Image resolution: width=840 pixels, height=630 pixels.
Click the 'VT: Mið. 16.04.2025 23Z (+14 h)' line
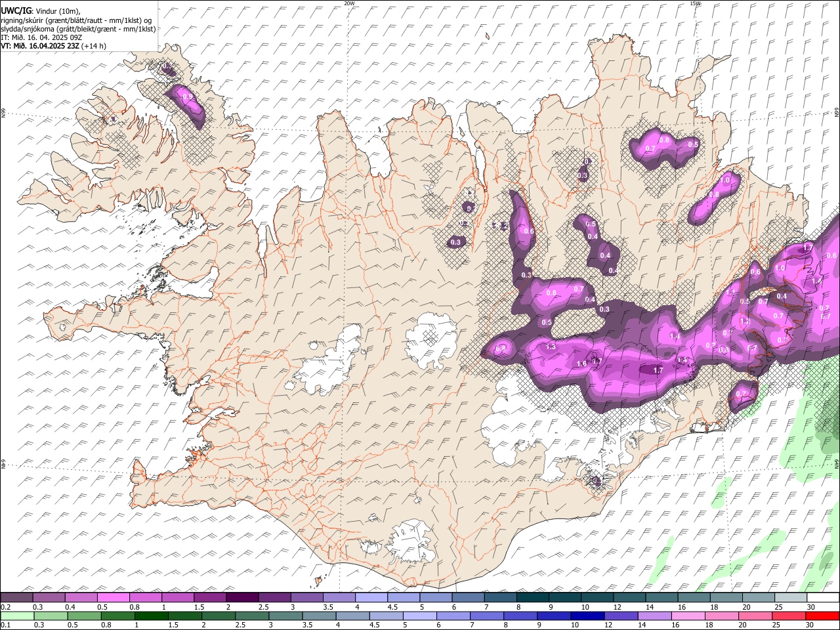coord(53,46)
